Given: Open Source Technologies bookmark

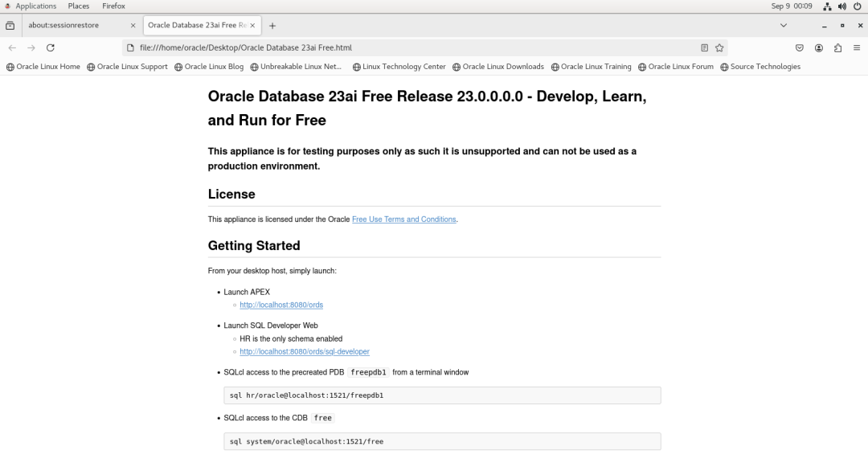Looking at the screenshot, I should click(760, 67).
